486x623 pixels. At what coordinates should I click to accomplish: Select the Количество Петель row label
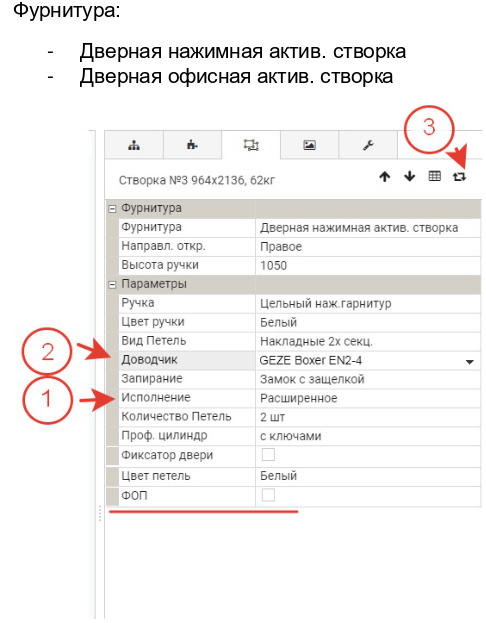176,416
